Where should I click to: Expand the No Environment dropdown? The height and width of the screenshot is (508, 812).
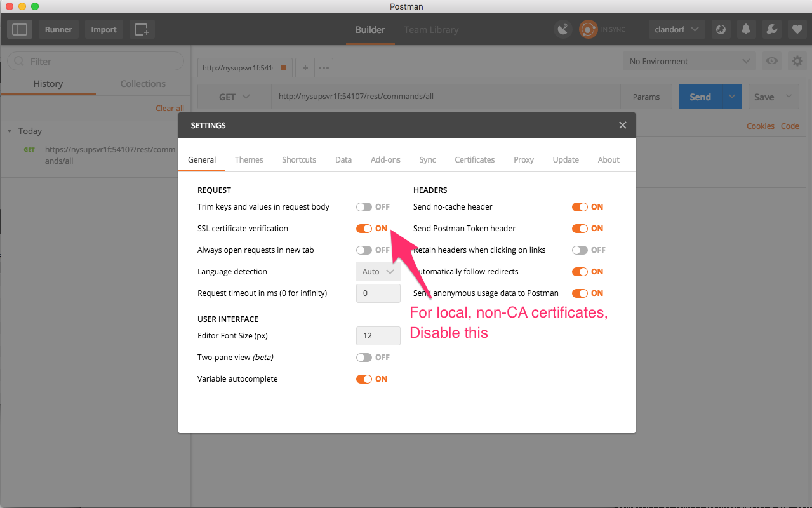pyautogui.click(x=689, y=61)
